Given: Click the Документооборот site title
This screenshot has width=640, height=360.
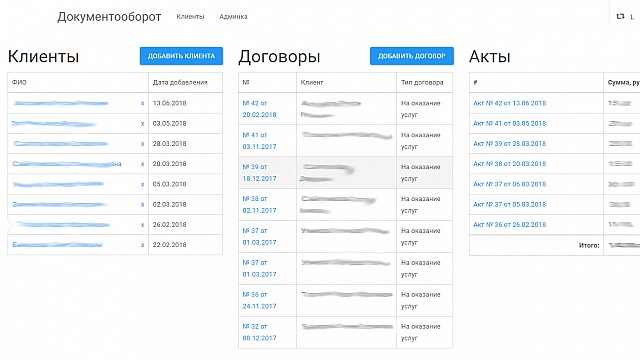Looking at the screenshot, I should tap(109, 17).
